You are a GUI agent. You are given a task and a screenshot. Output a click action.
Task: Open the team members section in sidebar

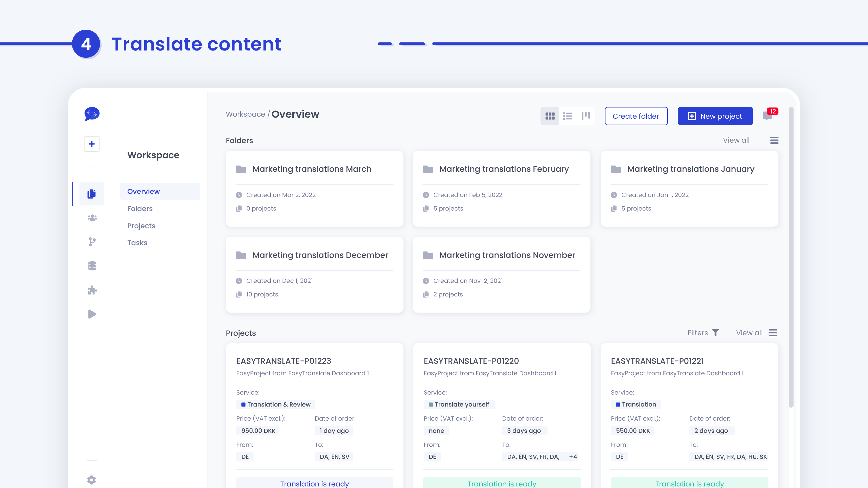click(92, 217)
